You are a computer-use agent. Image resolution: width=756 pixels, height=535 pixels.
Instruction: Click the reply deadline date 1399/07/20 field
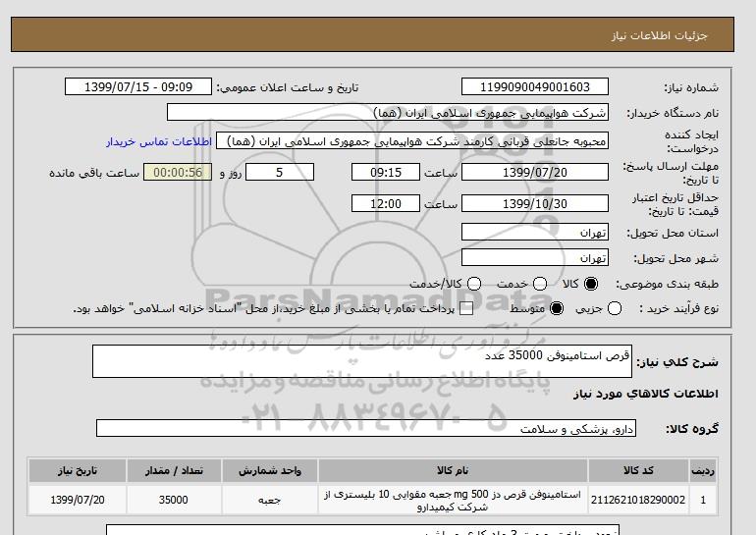point(535,172)
